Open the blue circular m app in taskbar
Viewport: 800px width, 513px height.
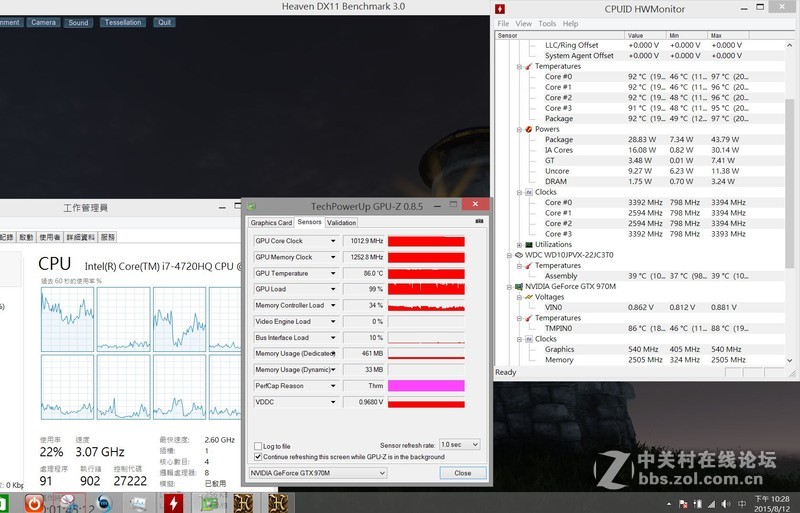click(x=104, y=503)
